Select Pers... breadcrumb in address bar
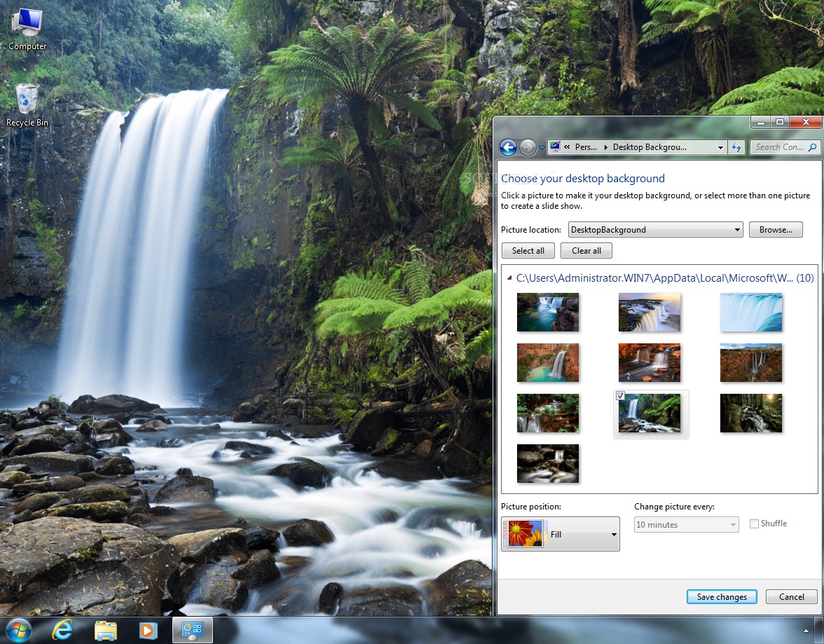The width and height of the screenshot is (824, 644). 586,147
